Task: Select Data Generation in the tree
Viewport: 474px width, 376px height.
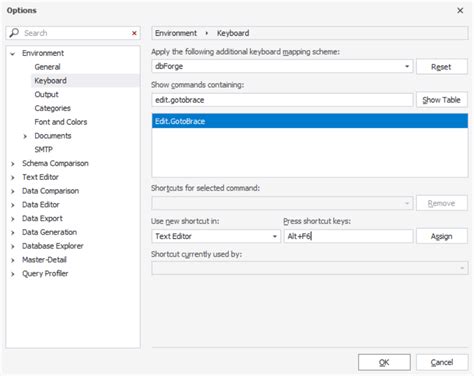Action: [49, 232]
